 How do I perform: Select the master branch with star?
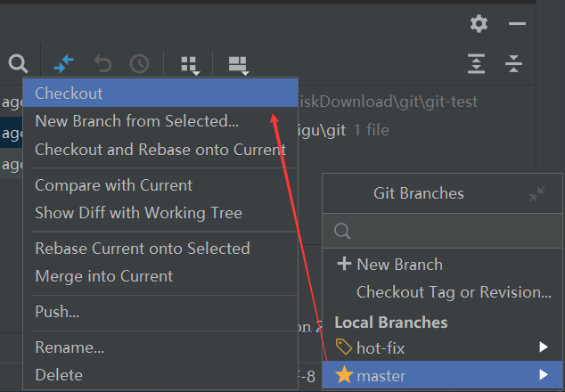[381, 376]
